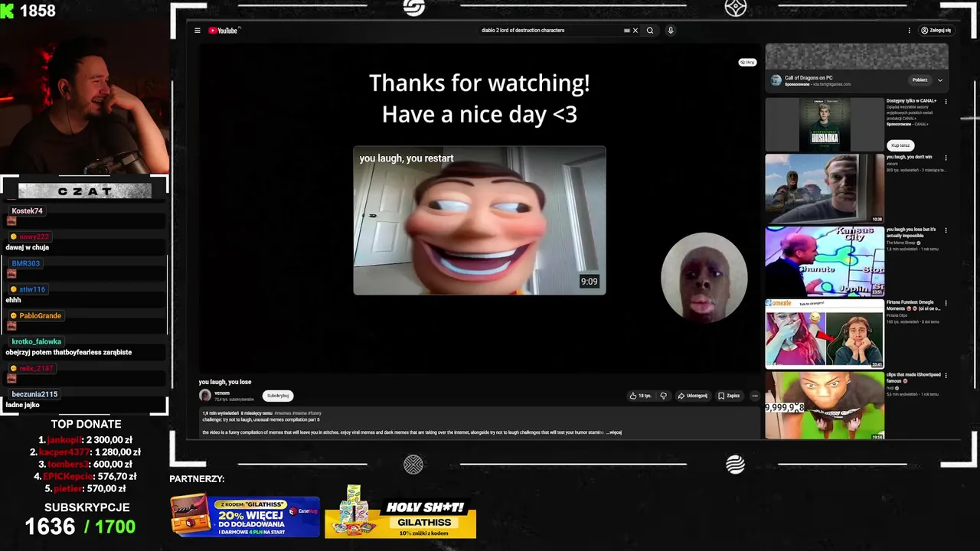Like the video (18 tys.)
The height and width of the screenshot is (551, 980).
pyautogui.click(x=640, y=396)
